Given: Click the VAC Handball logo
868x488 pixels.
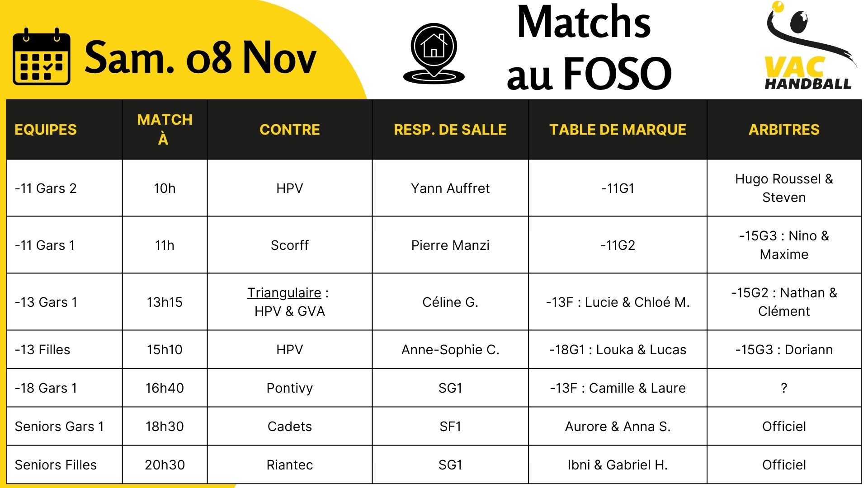Looking at the screenshot, I should [x=808, y=47].
